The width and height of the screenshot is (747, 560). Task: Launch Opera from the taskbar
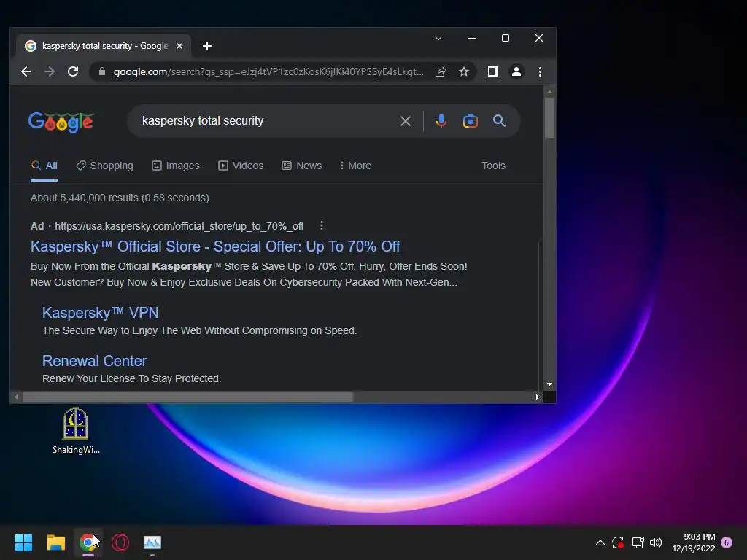point(120,542)
